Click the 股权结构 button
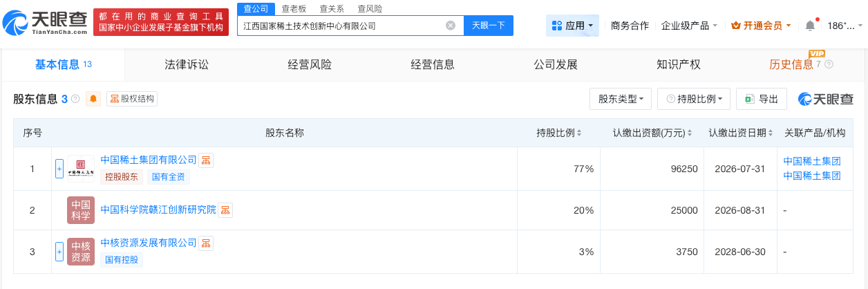Screen dimensions: 868x289 [x=132, y=99]
